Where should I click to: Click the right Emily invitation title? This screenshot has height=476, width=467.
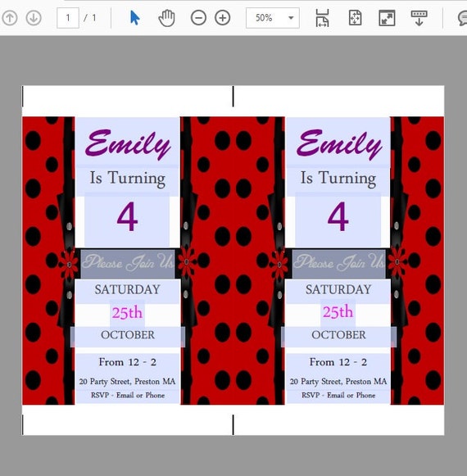pos(338,144)
